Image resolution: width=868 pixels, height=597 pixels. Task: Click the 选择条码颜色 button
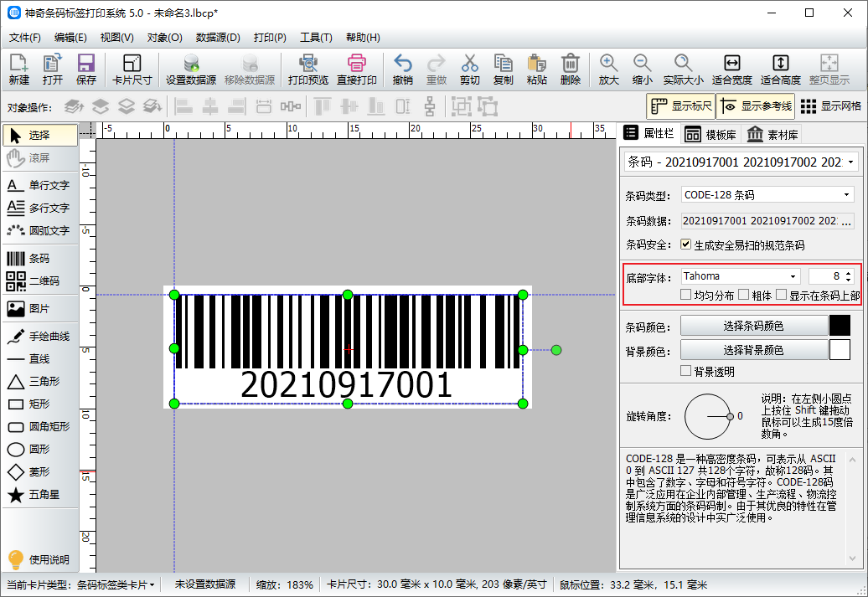click(x=753, y=326)
